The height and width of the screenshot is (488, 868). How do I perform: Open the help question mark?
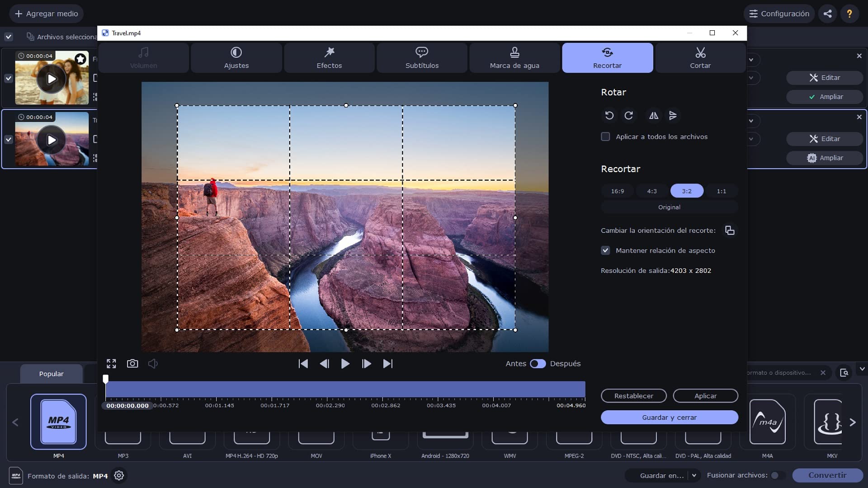click(849, 14)
